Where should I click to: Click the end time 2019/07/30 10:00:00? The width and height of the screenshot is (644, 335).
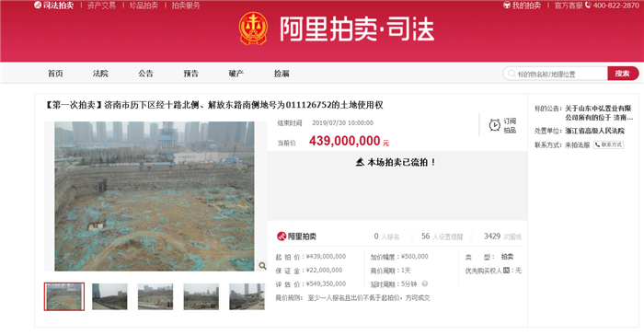click(342, 123)
